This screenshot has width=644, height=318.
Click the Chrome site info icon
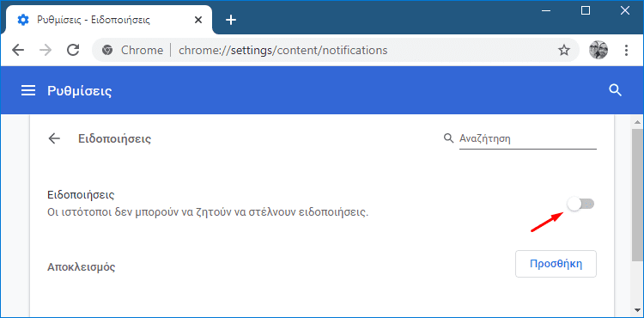pyautogui.click(x=107, y=50)
